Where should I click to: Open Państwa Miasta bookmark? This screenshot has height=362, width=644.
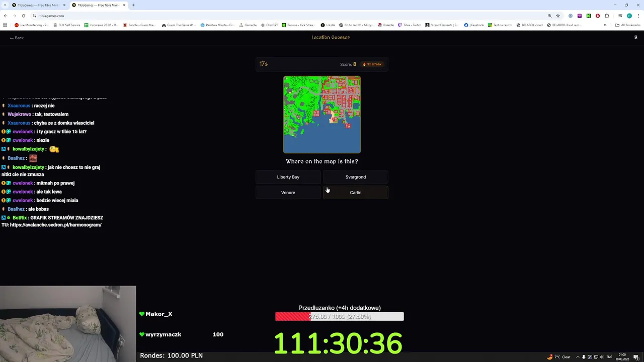pos(218,25)
